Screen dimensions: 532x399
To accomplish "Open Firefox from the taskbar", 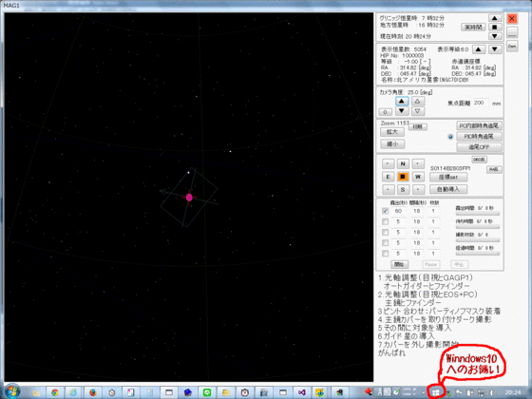I will pos(92,392).
